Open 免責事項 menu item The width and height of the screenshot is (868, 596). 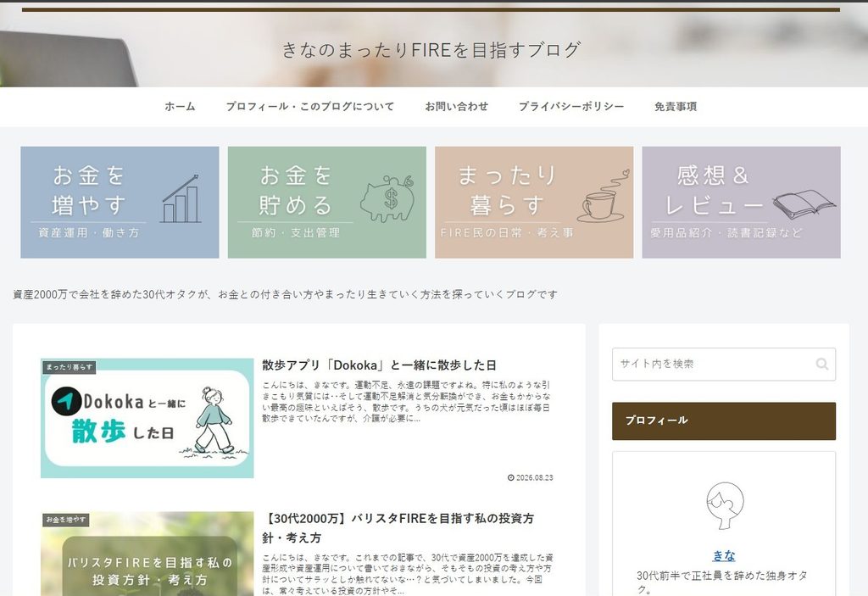tap(676, 106)
